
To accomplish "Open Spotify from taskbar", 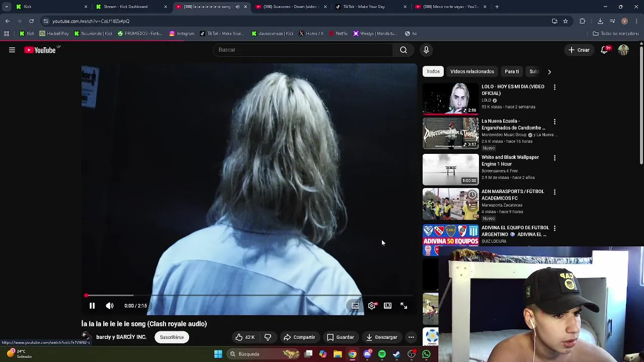I will coord(382,354).
